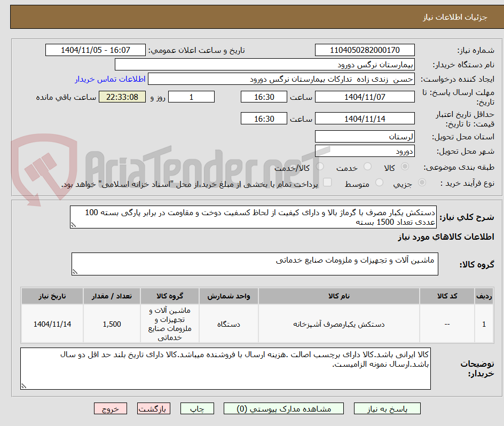Click the واحد شمارش column header
This screenshot has width=504, height=426.
pyautogui.click(x=229, y=296)
